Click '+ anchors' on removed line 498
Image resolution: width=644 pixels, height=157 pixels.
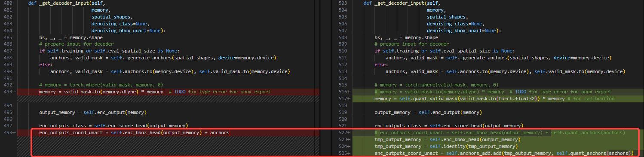click(217, 132)
